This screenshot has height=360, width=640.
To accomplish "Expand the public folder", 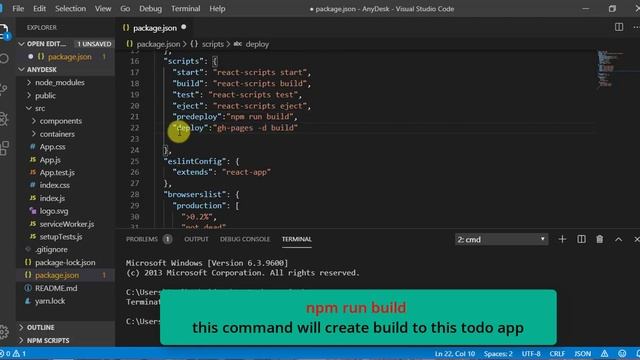I will tap(45, 96).
